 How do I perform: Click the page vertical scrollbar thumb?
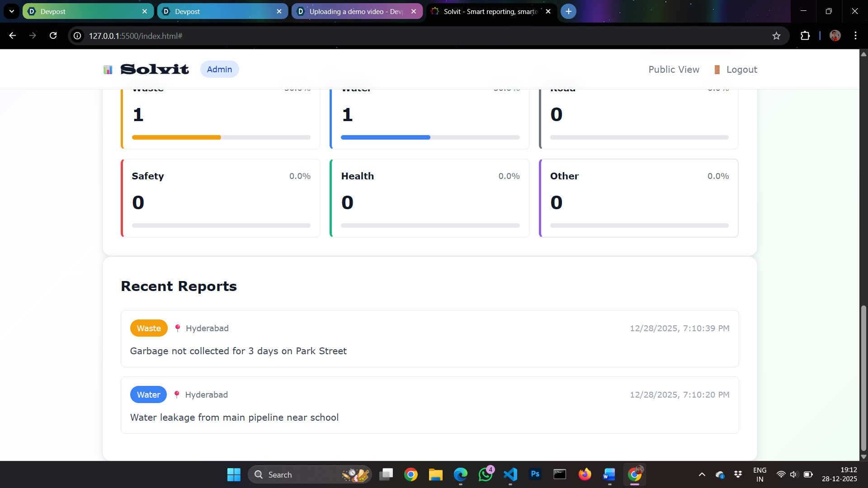[863, 378]
